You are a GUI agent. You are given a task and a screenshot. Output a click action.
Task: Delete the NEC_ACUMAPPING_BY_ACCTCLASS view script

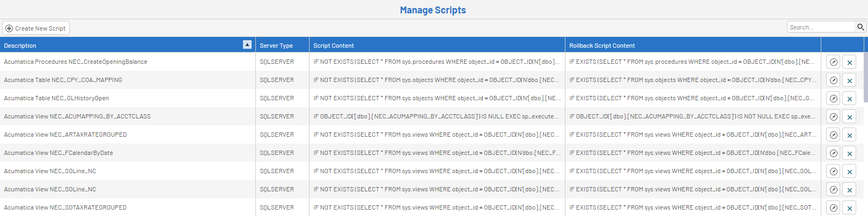pyautogui.click(x=850, y=117)
